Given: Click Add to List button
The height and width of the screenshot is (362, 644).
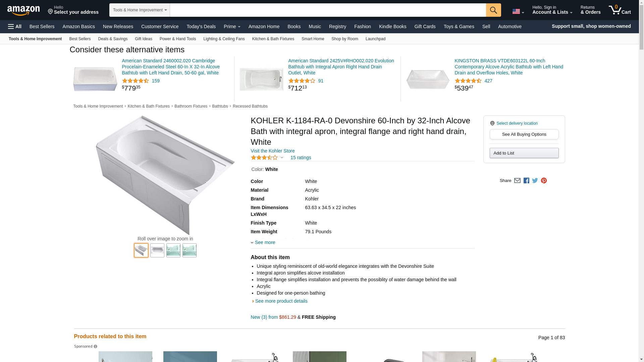Looking at the screenshot, I should pos(524,153).
